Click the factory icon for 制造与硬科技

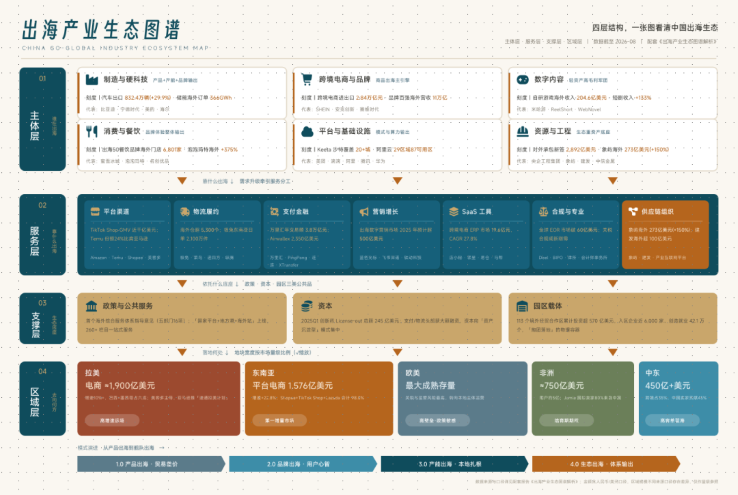(92, 80)
